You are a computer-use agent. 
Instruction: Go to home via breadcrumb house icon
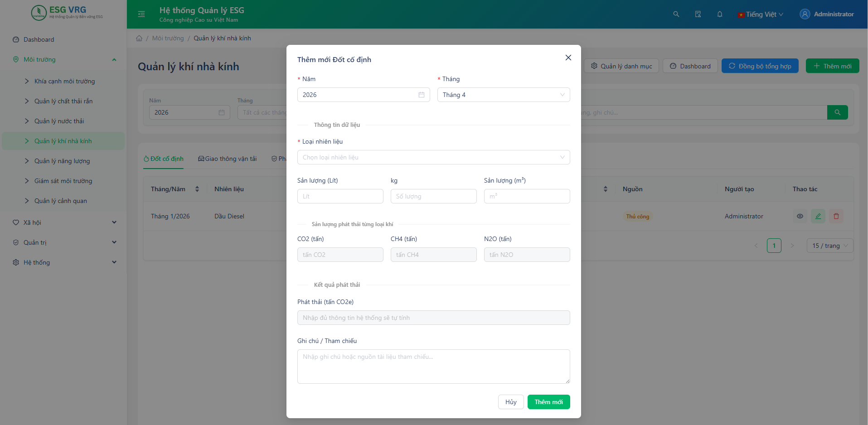[139, 38]
